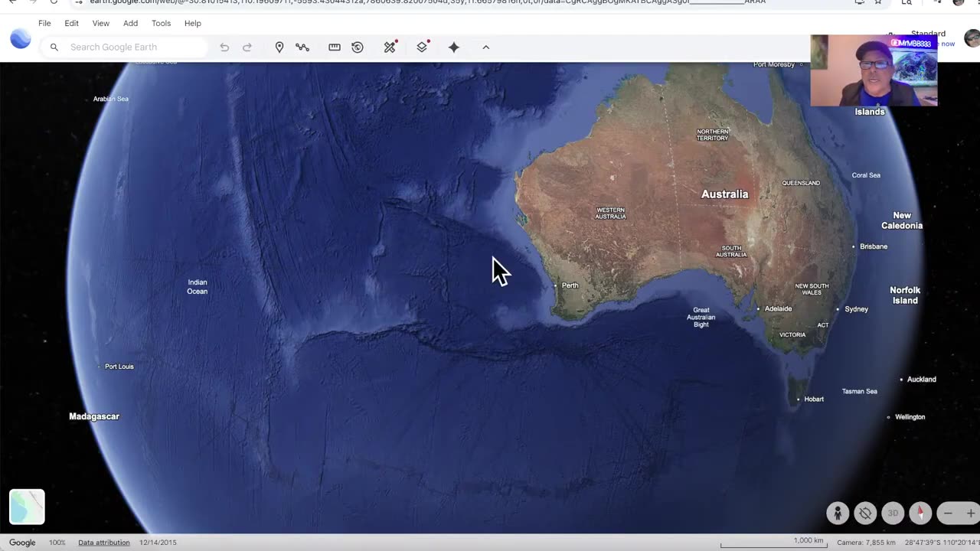
Task: Open the map style thumbnail
Action: point(27,507)
